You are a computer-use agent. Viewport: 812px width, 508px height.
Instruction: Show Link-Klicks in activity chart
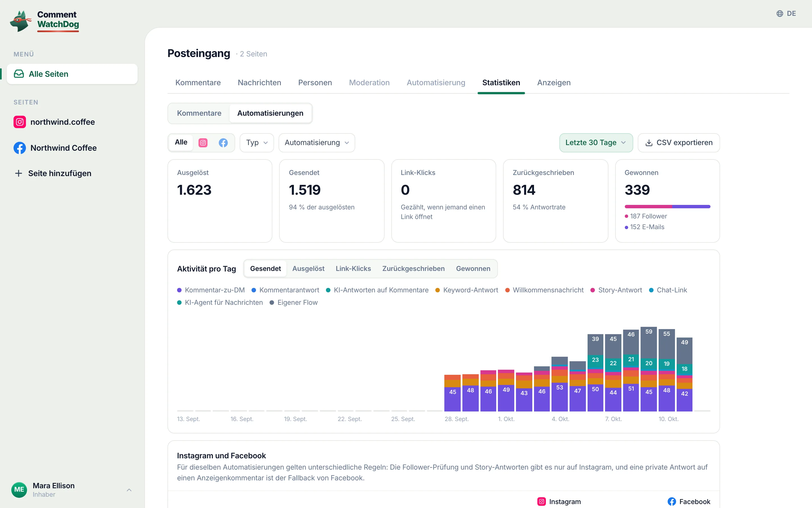353,269
